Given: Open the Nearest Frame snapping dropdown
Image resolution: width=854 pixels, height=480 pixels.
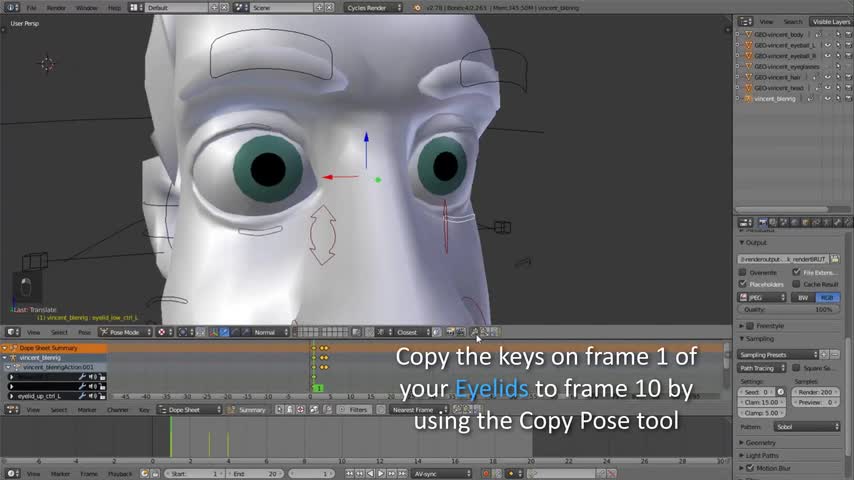Looking at the screenshot, I should [418, 410].
